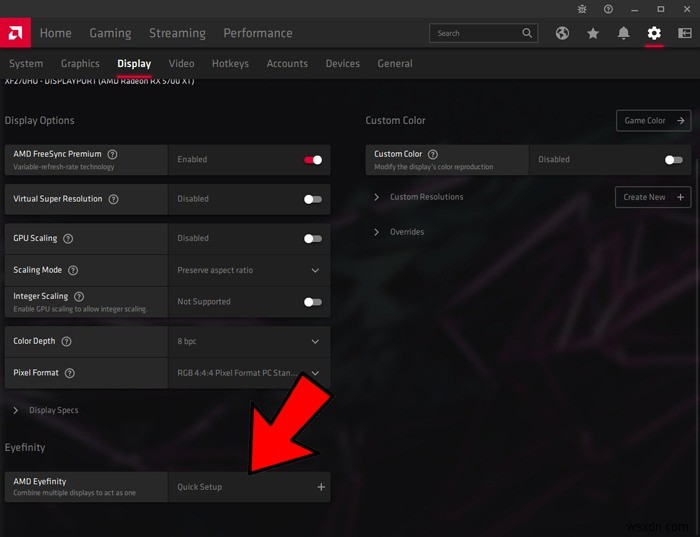This screenshot has height=537, width=700.
Task: Minimize the Radeon Software window
Action: 634,9
